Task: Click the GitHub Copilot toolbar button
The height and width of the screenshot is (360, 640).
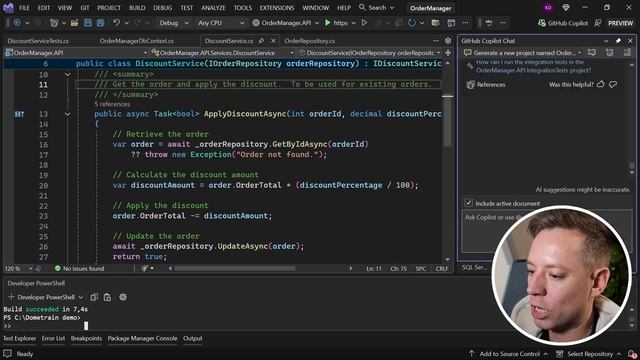Action: (563, 23)
